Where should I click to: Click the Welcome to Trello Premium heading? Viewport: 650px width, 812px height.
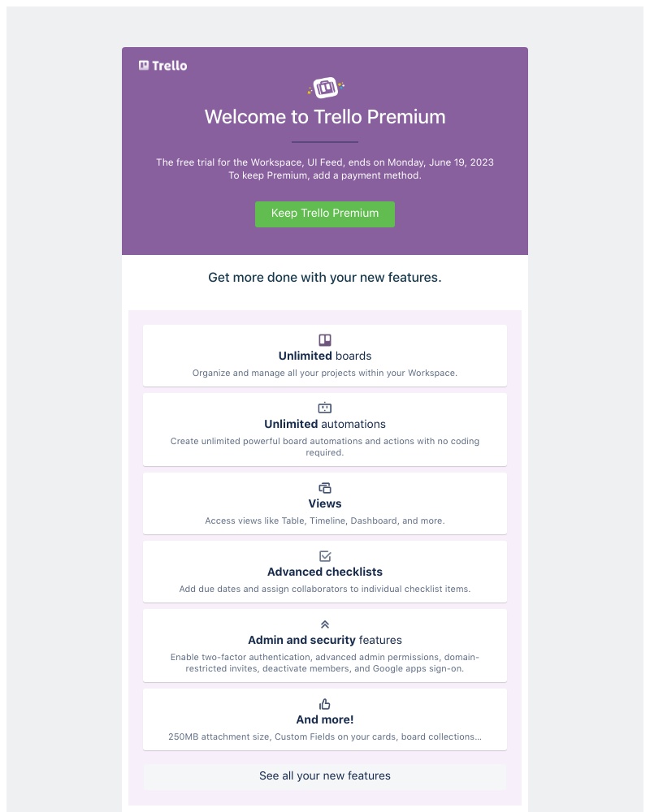point(325,117)
